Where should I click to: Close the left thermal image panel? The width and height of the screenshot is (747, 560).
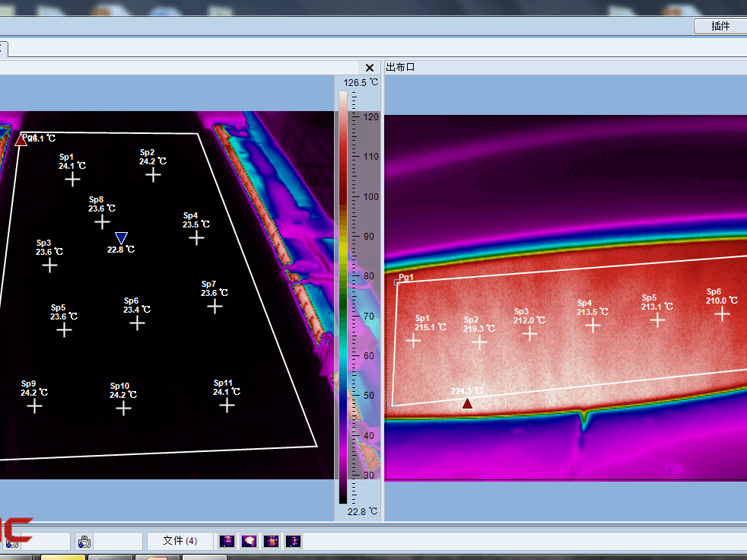[369, 68]
